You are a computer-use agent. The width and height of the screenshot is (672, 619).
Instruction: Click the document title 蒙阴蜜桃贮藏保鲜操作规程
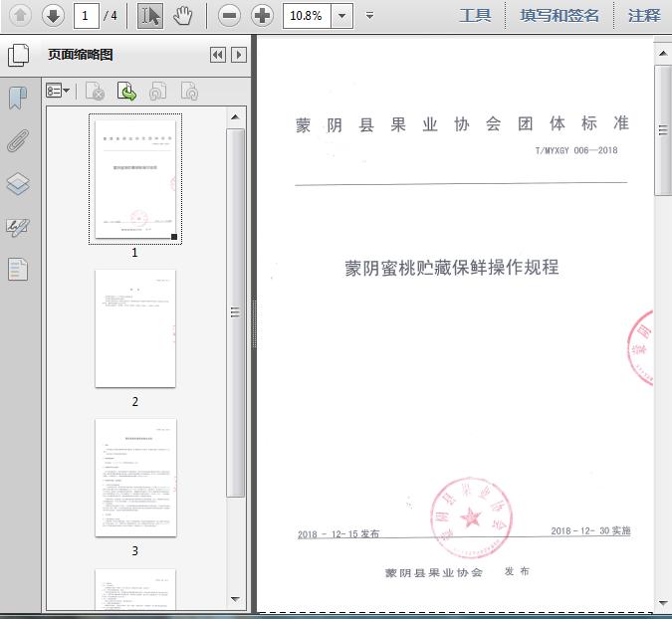click(x=452, y=268)
